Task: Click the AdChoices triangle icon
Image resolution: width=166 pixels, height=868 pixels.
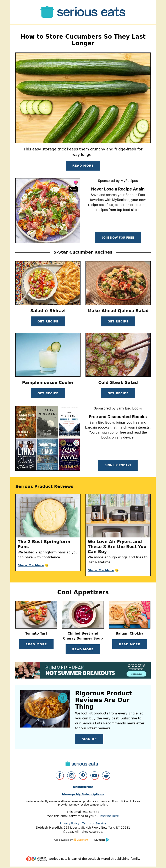Action: coord(108,840)
